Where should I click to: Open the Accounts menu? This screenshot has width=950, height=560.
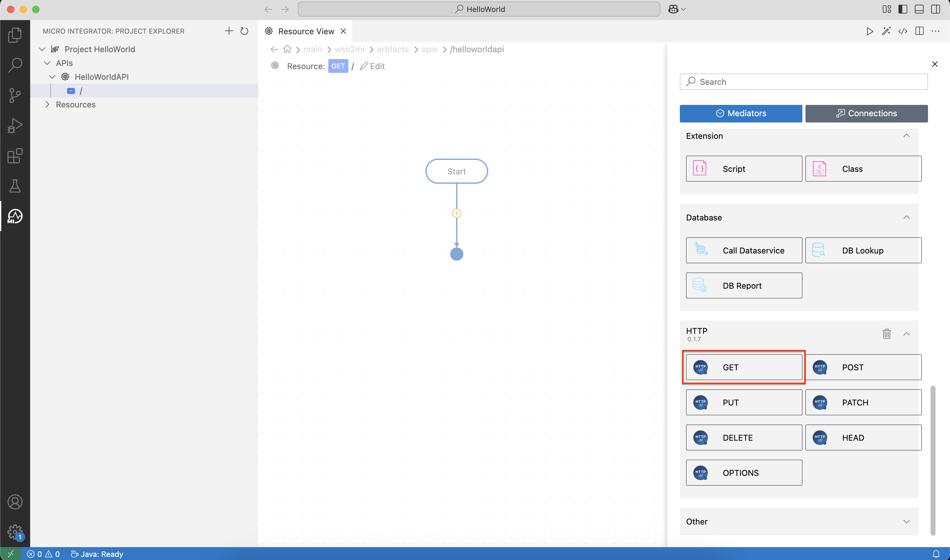[15, 502]
